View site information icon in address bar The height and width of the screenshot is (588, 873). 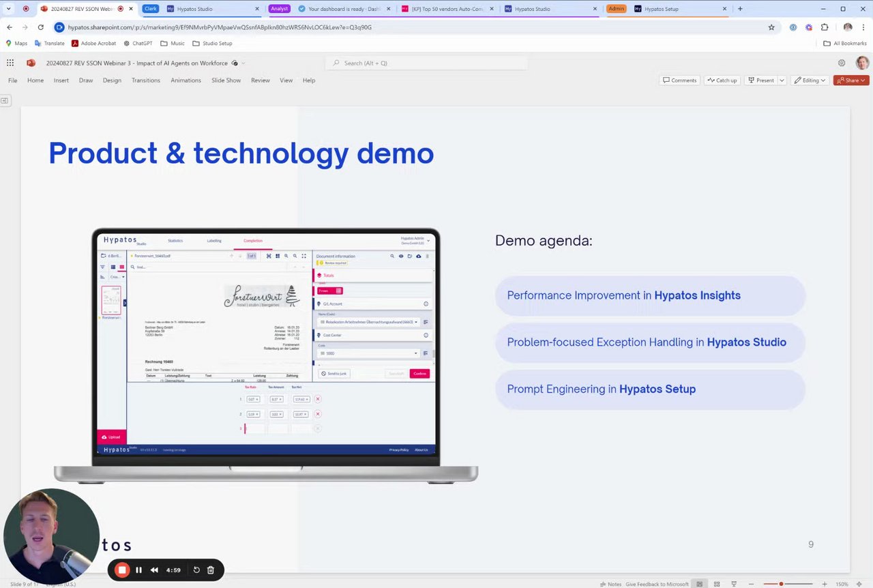(59, 27)
